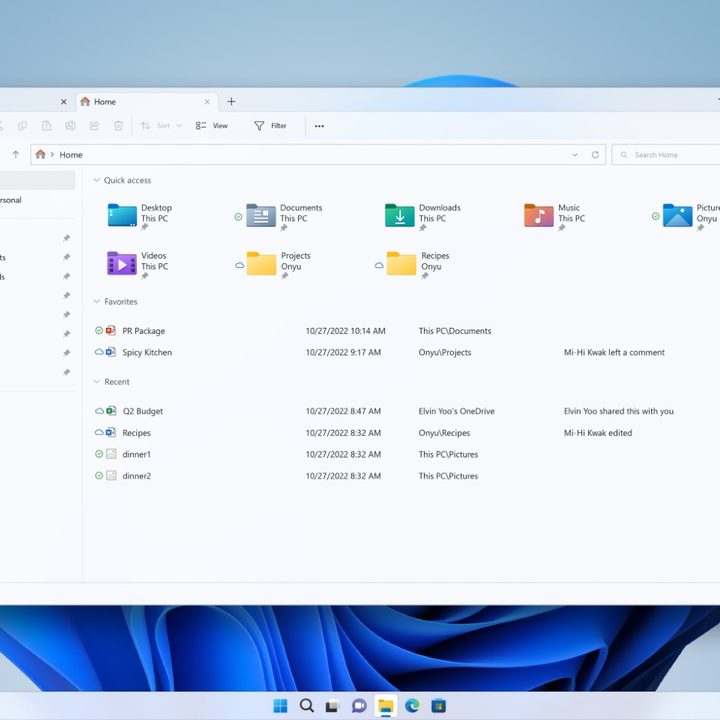Open the Sort dropdown in the toolbar

coord(161,125)
